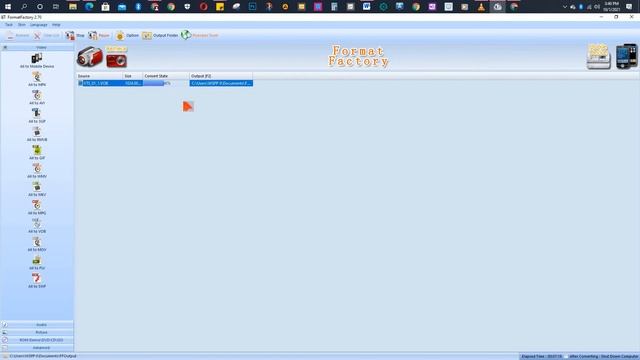Select All to SWF converter
The image size is (640, 360).
(37, 281)
